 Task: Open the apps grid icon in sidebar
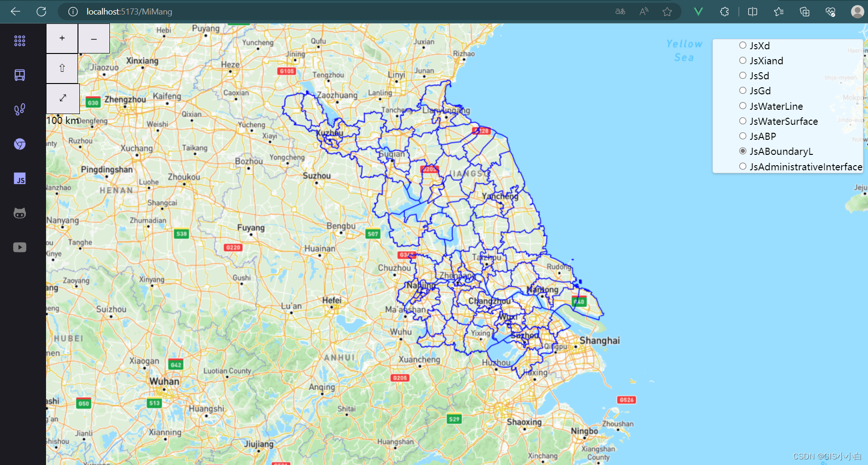pyautogui.click(x=20, y=41)
